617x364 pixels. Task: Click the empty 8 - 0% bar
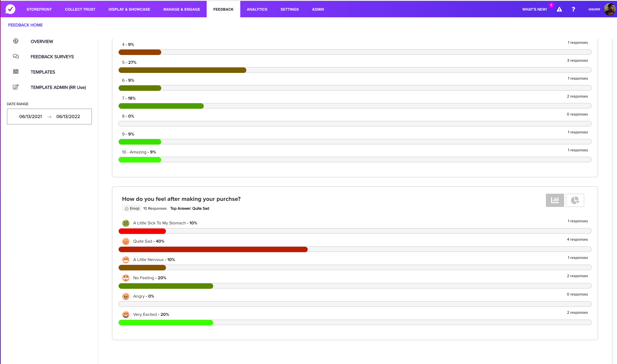355,124
